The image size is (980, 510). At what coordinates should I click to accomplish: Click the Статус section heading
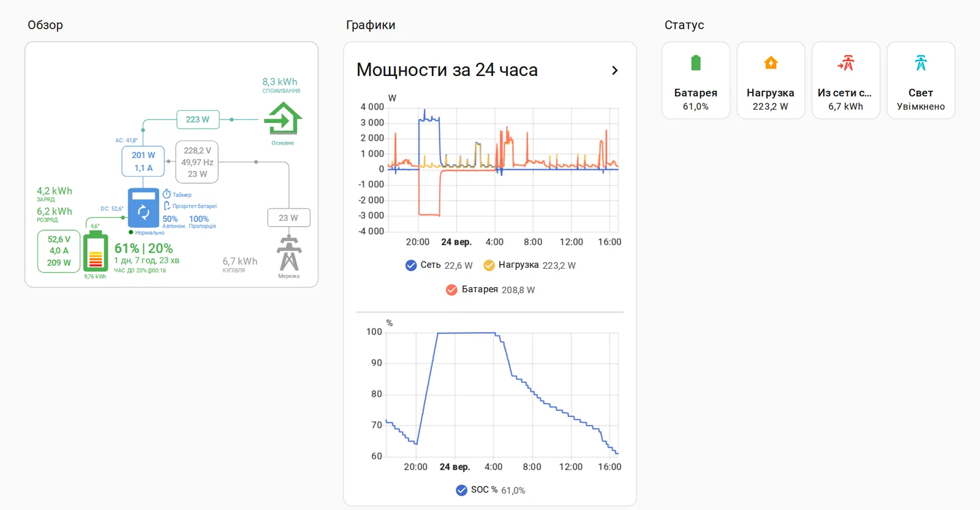pos(684,25)
